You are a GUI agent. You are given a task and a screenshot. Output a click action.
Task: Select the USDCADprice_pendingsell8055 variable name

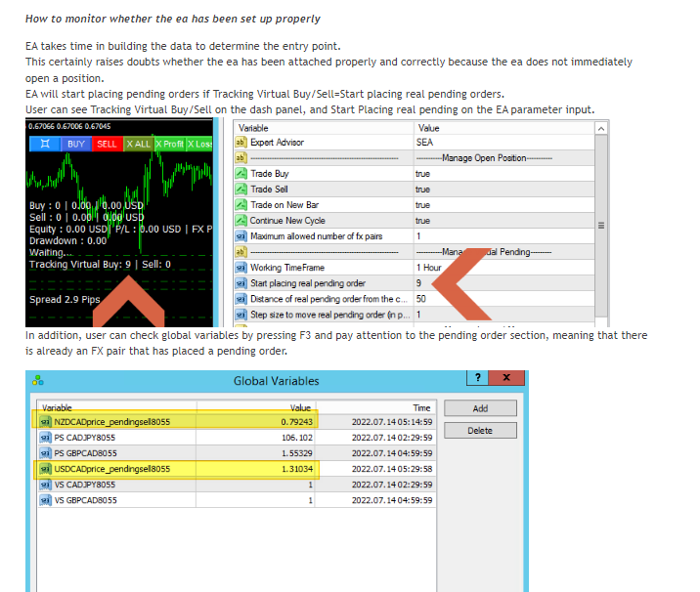tap(112, 469)
